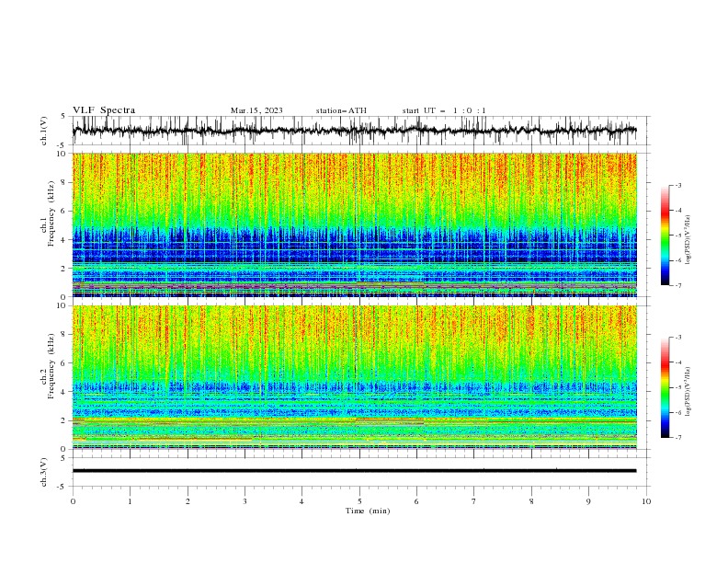Click the 'Time (min)' axis label
Image resolution: width=728 pixels, height=563 pixels.
[368, 511]
